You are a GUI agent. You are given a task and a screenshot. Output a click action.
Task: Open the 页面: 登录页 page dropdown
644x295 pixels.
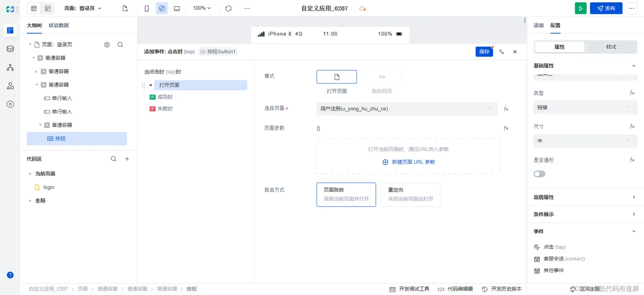(83, 8)
